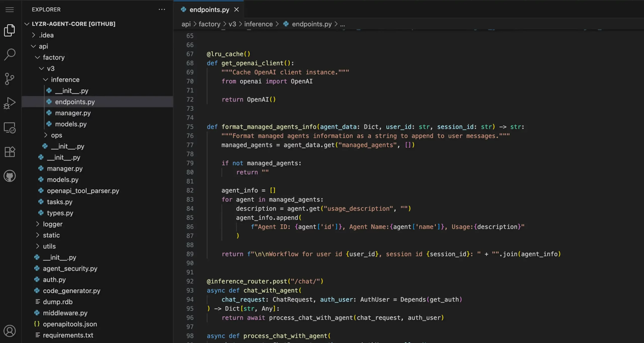This screenshot has width=644, height=343.
Task: Open the Remote Explorer view
Action: click(x=10, y=128)
